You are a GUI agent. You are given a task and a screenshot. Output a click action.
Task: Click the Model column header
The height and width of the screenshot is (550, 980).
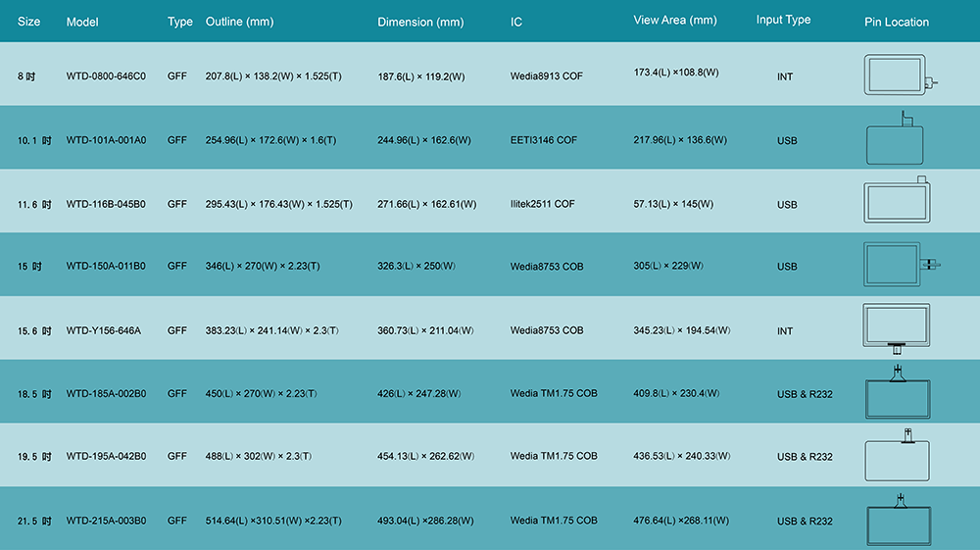82,22
